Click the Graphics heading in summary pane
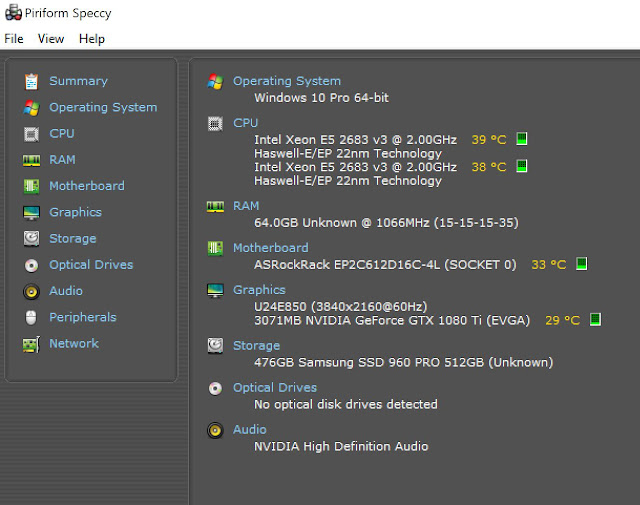This screenshot has width=640, height=505. click(x=259, y=290)
